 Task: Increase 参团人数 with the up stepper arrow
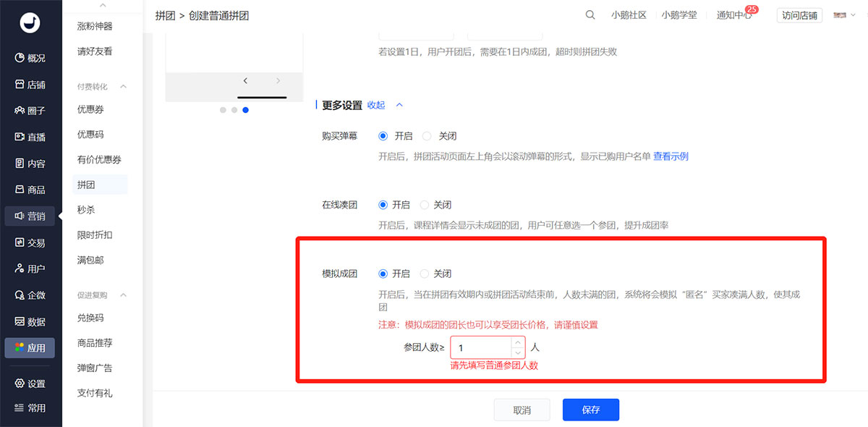coord(518,342)
